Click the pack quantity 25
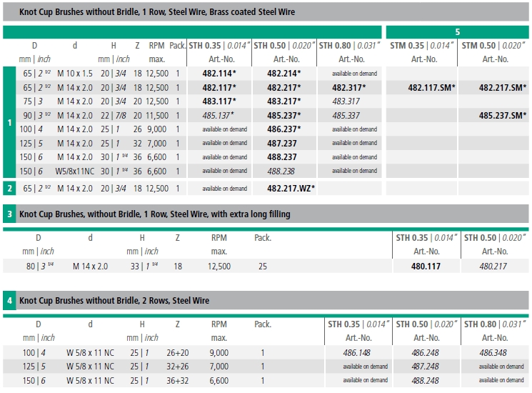The height and width of the screenshot is (393, 532). tap(263, 266)
